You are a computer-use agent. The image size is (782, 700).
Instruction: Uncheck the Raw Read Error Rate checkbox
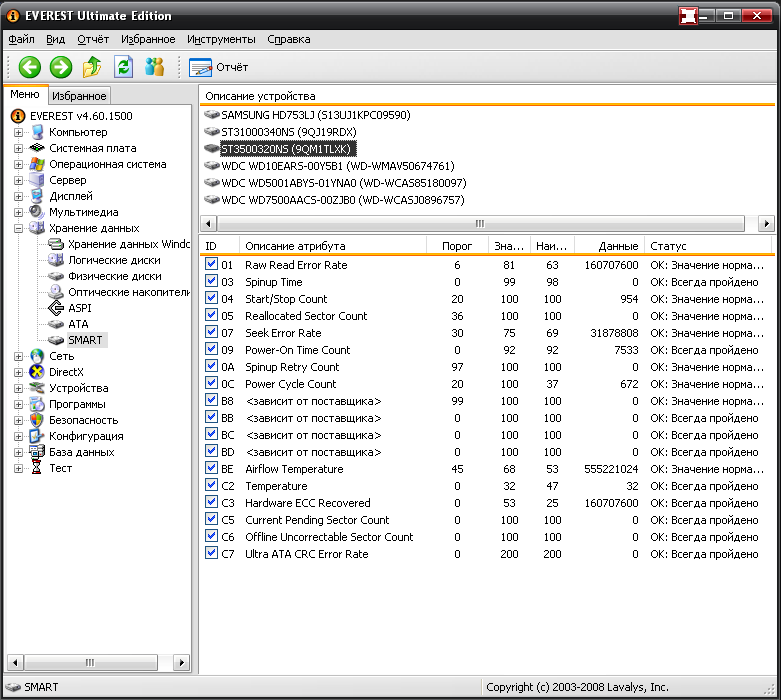(211, 265)
